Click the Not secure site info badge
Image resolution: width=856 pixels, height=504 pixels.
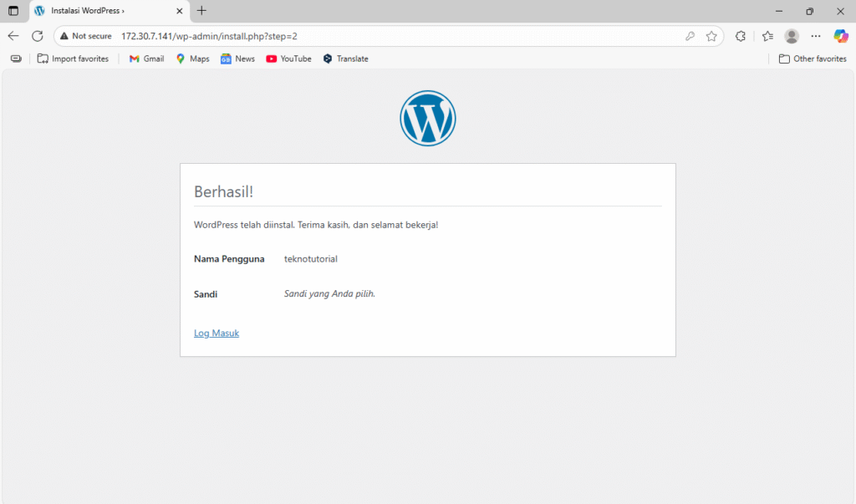click(86, 36)
